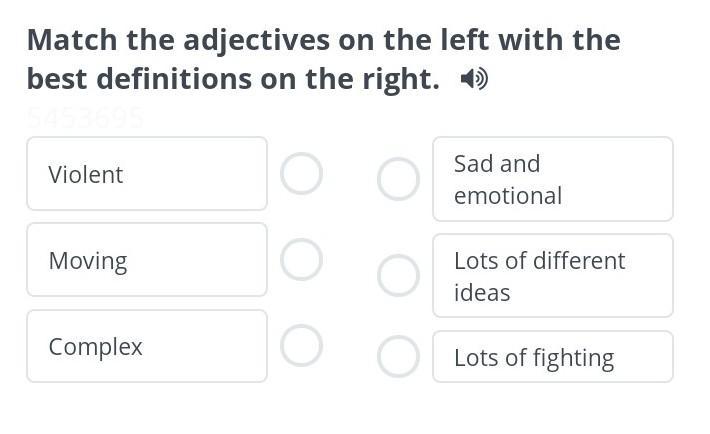Click the 'Lots of fighting' text label
This screenshot has height=434, width=710.
(534, 358)
